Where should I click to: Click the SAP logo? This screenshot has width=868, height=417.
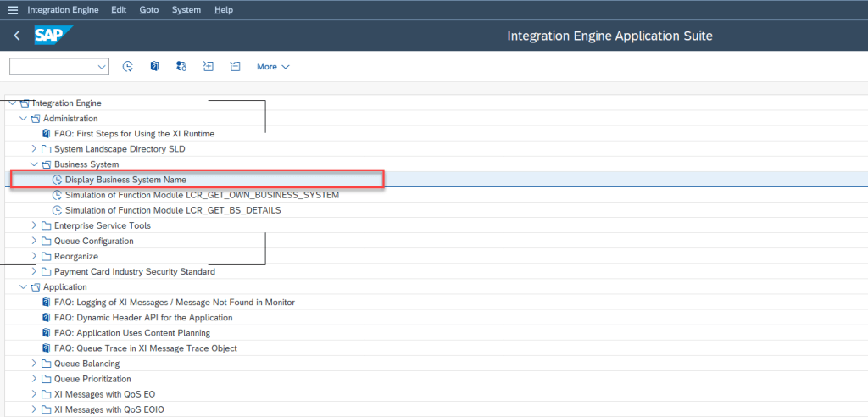coord(53,36)
